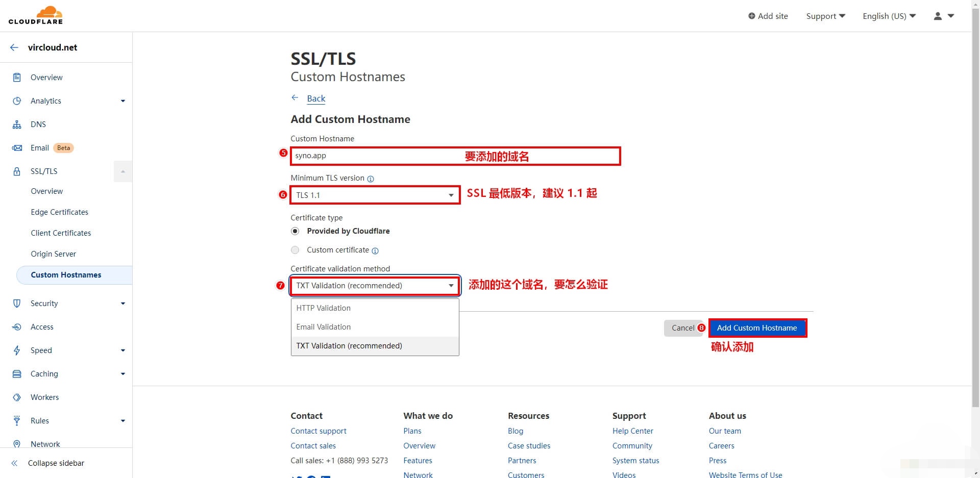Click the Caching sidebar icon

pyautogui.click(x=17, y=374)
